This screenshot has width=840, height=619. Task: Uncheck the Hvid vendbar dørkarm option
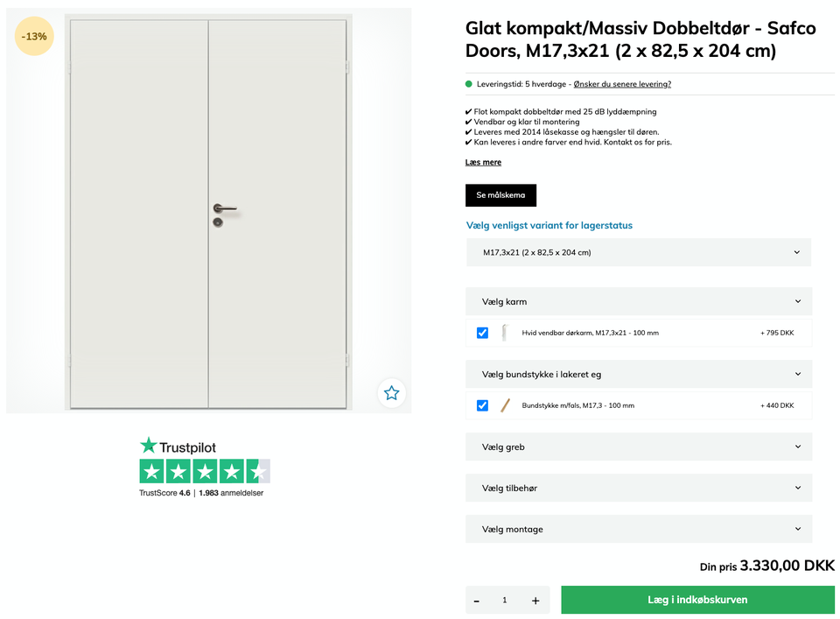482,333
